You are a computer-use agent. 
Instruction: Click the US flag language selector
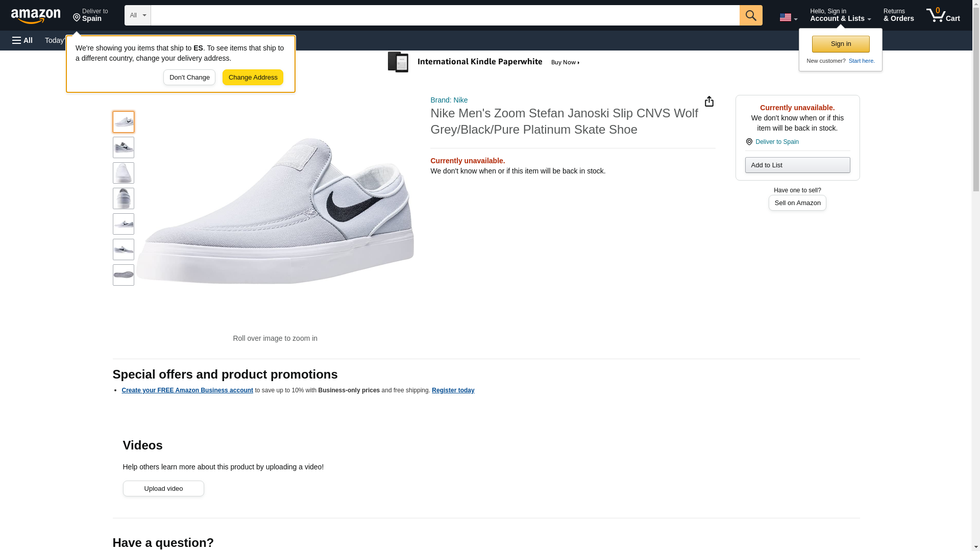[788, 17]
